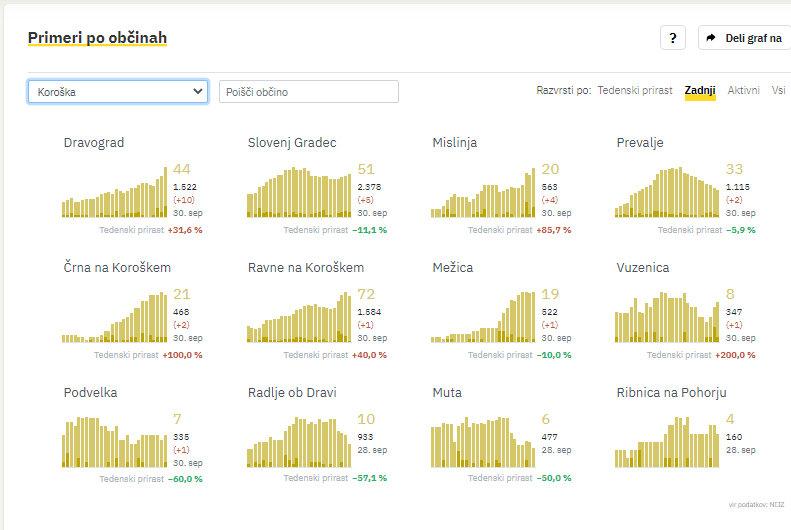Click the Poišči občino search field
791x530 pixels.
(x=308, y=92)
